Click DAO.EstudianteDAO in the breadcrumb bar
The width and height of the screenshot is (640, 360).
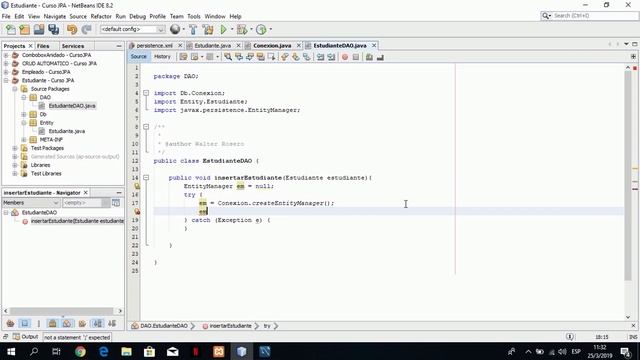point(164,326)
